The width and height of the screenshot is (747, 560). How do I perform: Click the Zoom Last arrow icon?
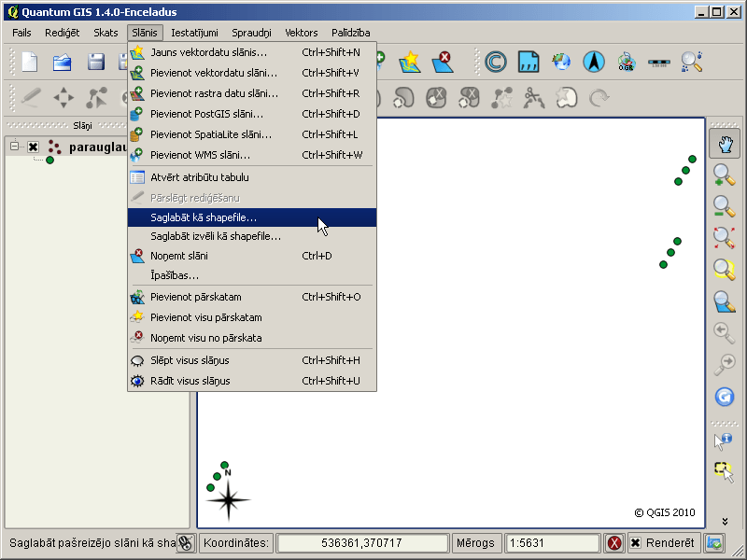point(725,333)
